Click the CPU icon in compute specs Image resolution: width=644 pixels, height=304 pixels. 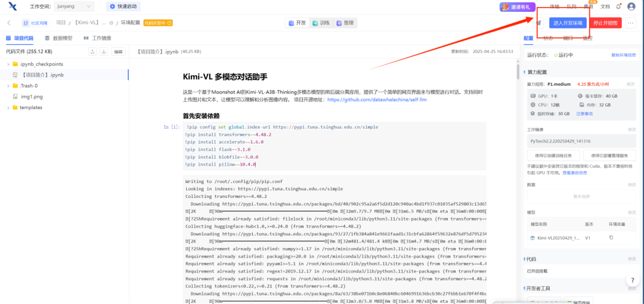tap(532, 105)
